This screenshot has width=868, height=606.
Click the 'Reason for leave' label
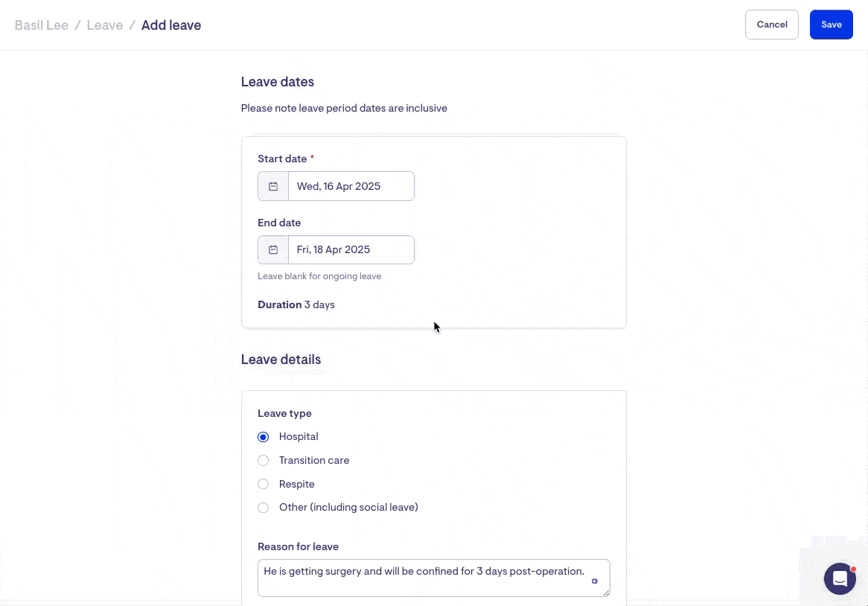298,546
